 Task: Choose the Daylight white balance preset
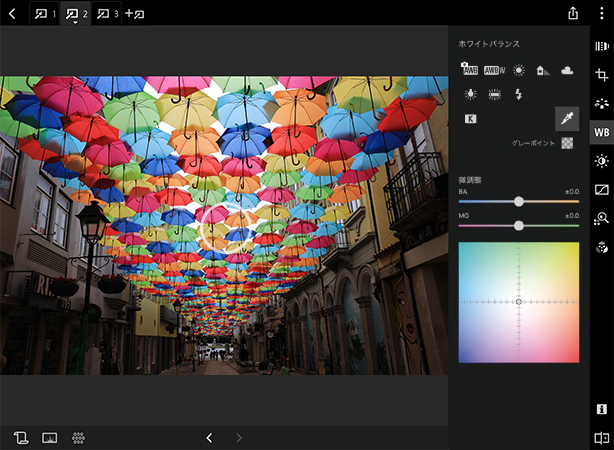[x=519, y=70]
